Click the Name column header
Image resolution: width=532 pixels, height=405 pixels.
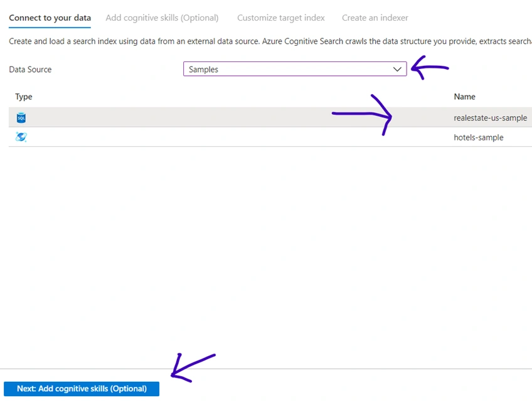point(464,97)
